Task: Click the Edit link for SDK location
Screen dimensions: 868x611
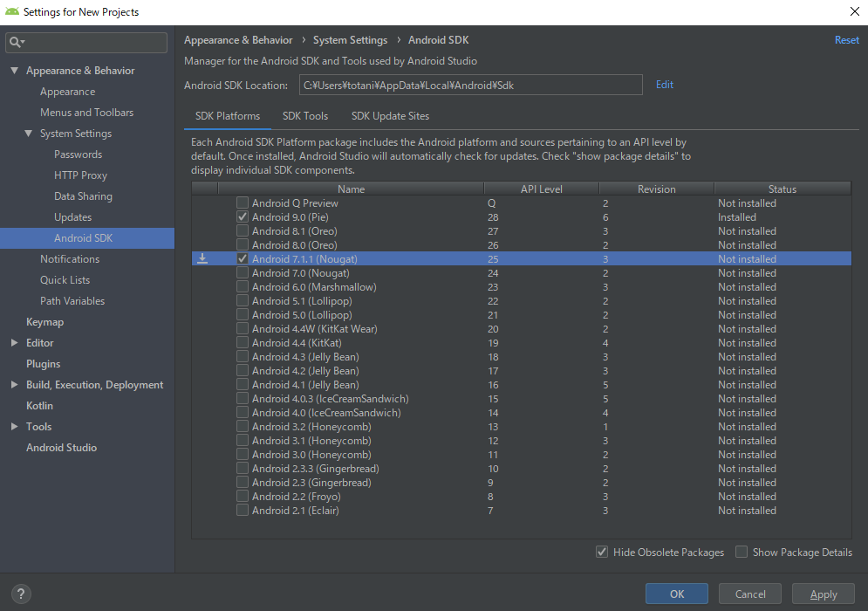Action: 664,84
